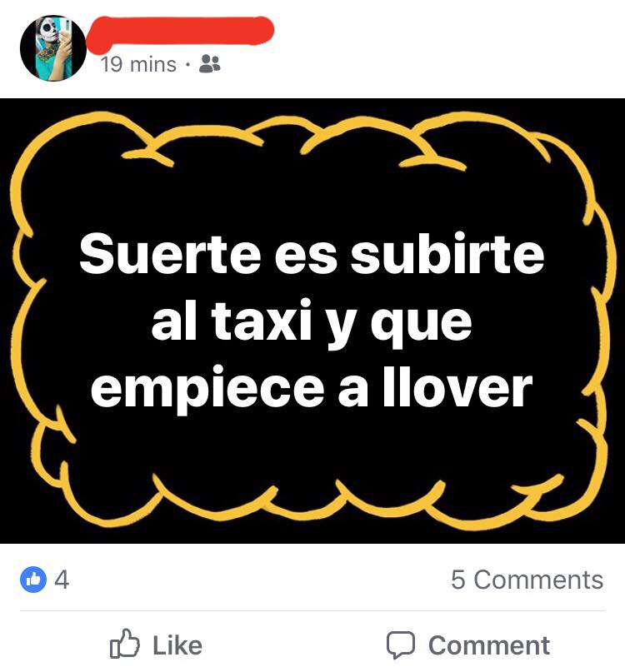Tap the speech bubble comment icon
Screen dimensions: 625x672
pos(401,645)
